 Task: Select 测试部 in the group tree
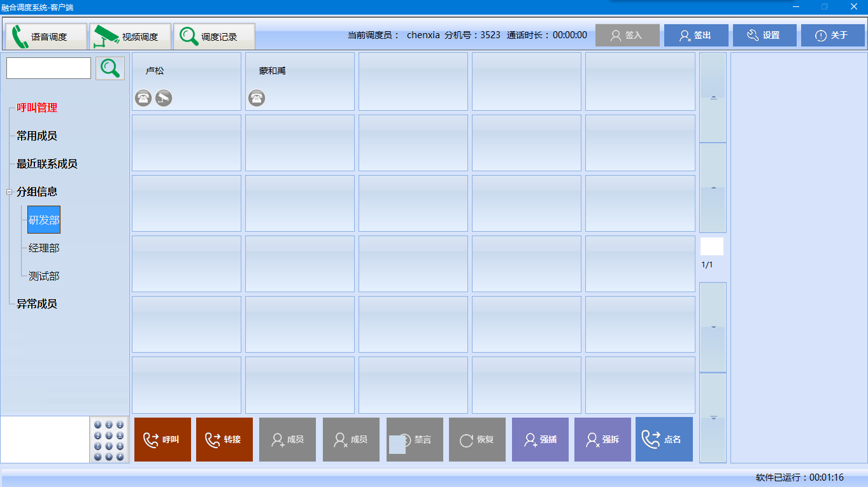click(44, 276)
